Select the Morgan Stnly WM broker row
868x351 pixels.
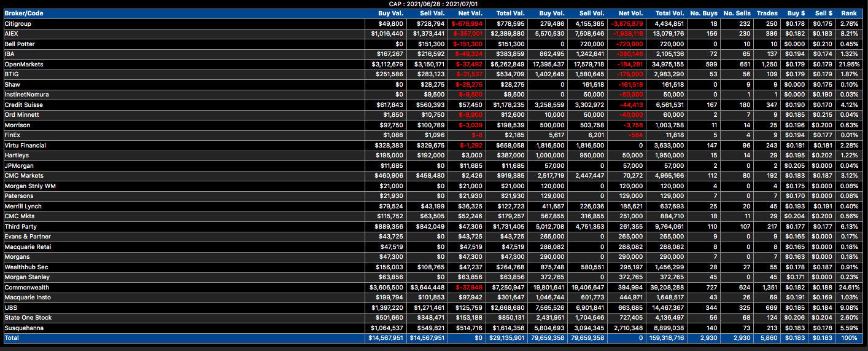434,186
